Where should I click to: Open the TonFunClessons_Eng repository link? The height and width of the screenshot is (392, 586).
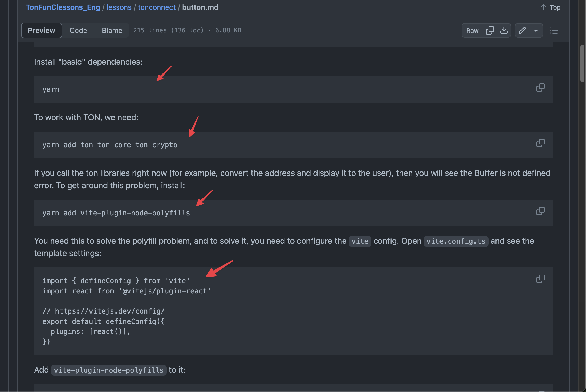pos(63,7)
